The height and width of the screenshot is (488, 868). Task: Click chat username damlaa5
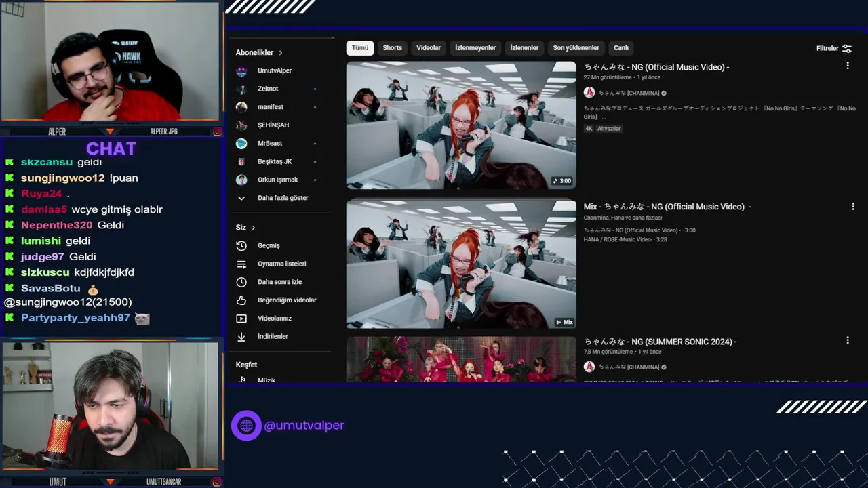click(x=44, y=210)
